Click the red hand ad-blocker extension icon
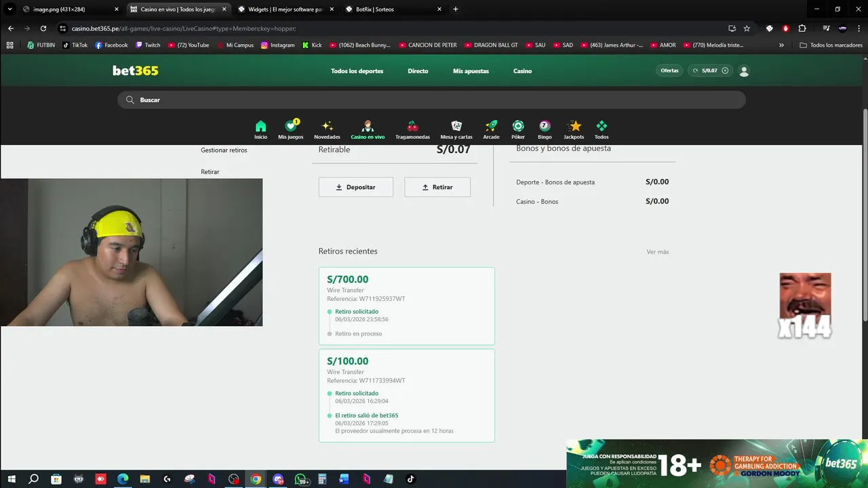This screenshot has height=488, width=868. pyautogui.click(x=786, y=28)
